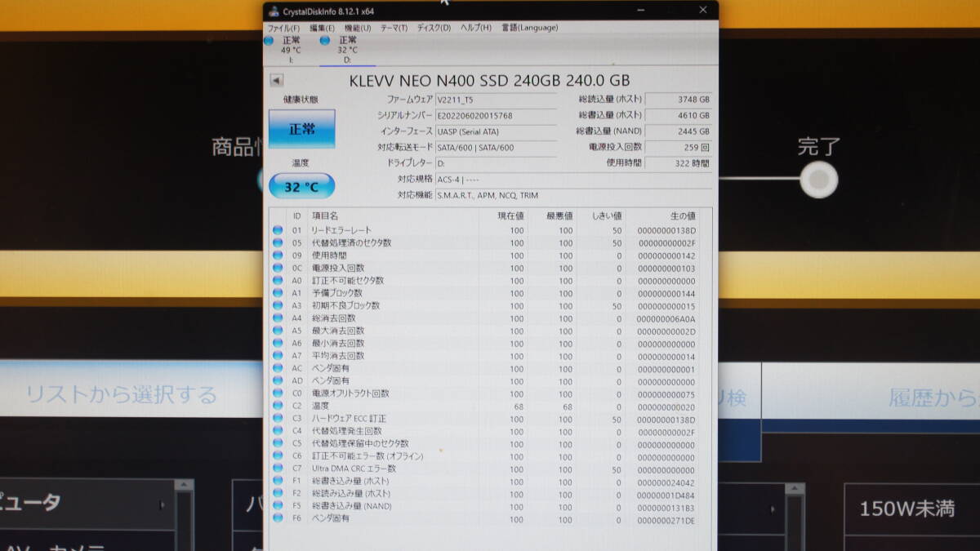Click the drive letter field showing D:
This screenshot has height=551, width=980.
pyautogui.click(x=496, y=163)
